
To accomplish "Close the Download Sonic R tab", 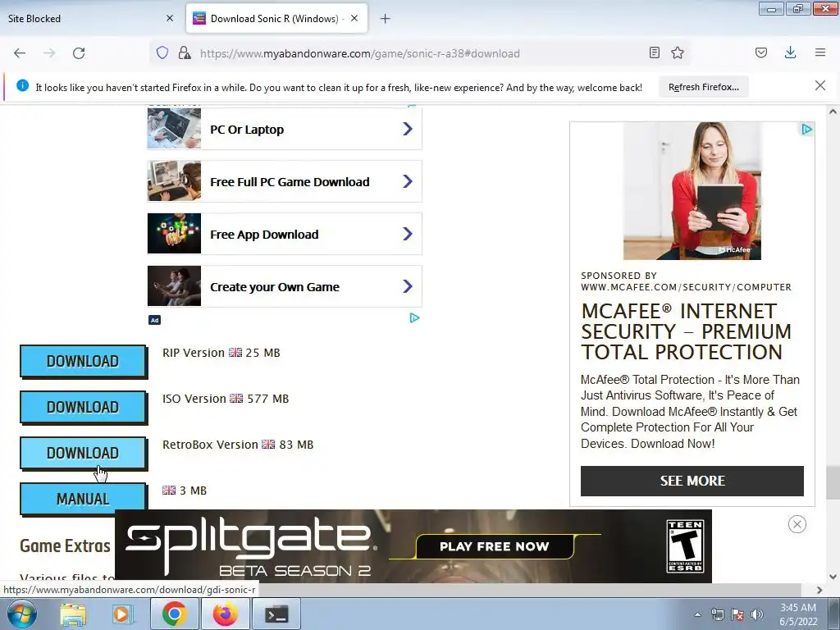I will 354,18.
